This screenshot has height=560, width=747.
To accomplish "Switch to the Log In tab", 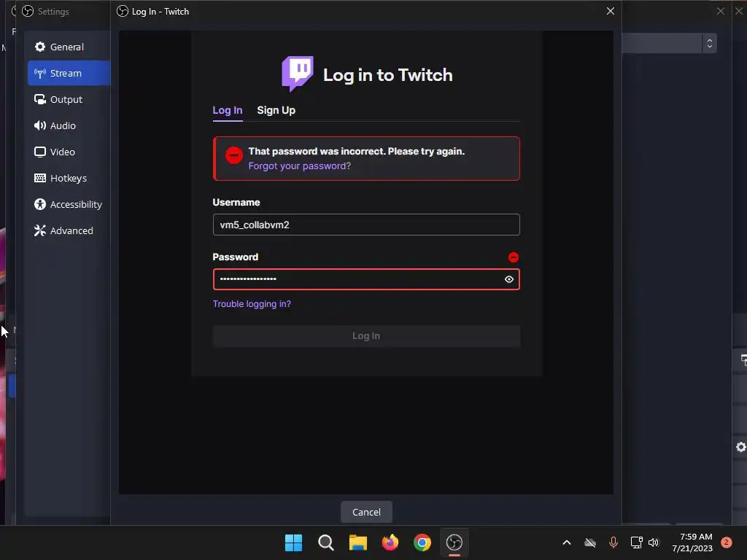I will (x=228, y=111).
